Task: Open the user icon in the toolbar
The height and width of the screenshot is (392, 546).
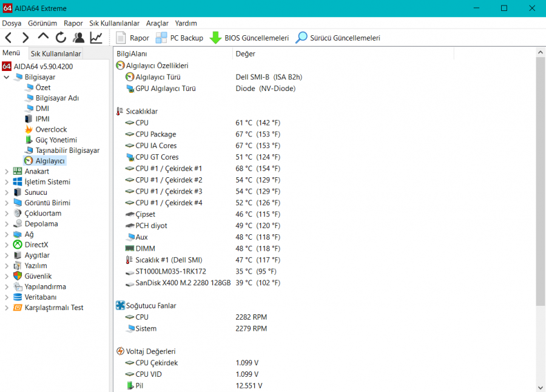Action: coord(78,37)
